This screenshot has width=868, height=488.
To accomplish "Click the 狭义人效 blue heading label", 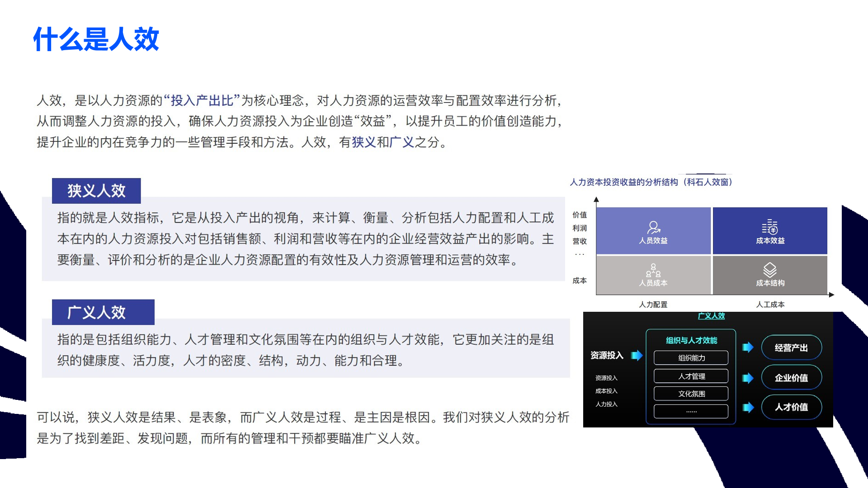I will pos(96,191).
